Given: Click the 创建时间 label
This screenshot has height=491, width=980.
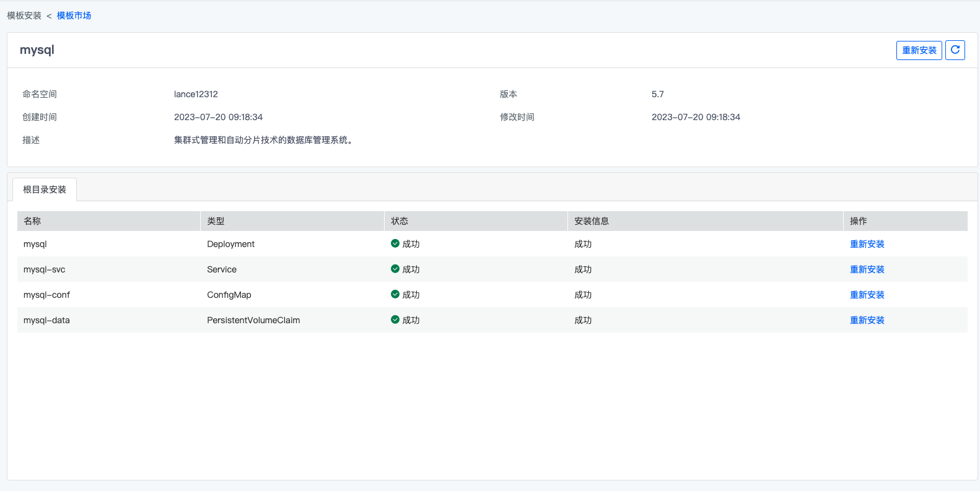Looking at the screenshot, I should [40, 117].
